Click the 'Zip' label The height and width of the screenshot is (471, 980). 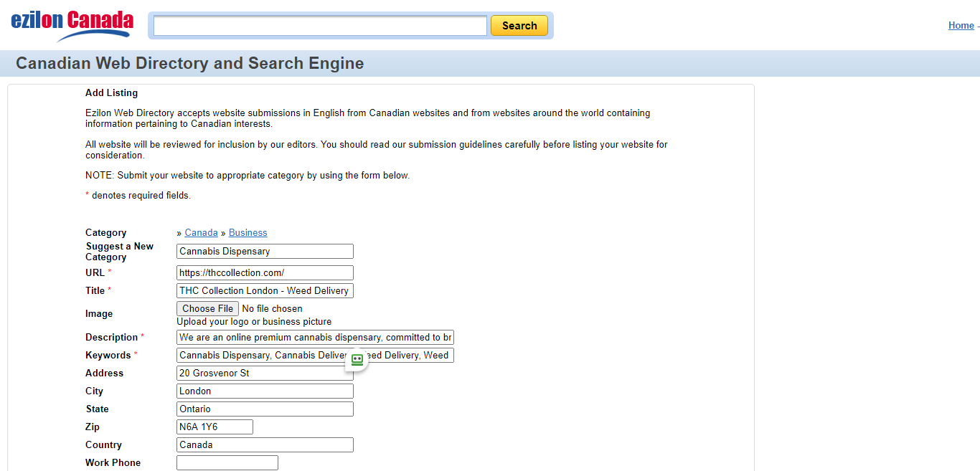tap(93, 427)
